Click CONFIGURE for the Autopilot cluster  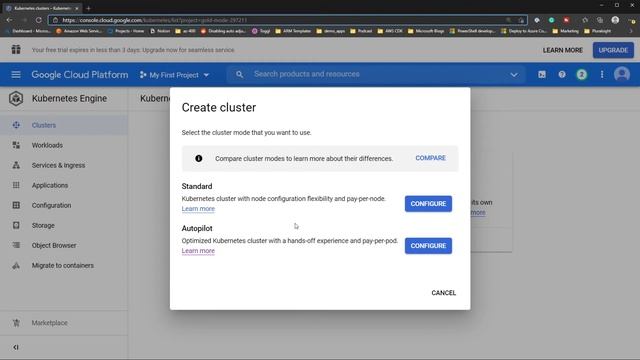point(428,245)
